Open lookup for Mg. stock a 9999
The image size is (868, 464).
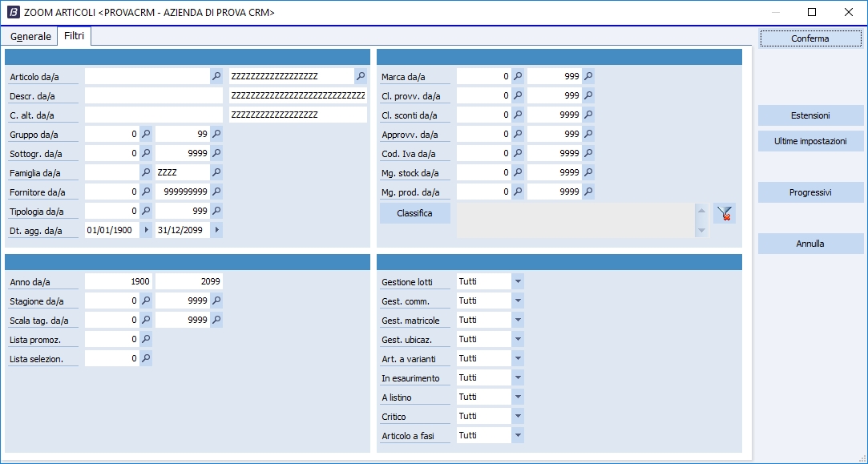pos(588,173)
